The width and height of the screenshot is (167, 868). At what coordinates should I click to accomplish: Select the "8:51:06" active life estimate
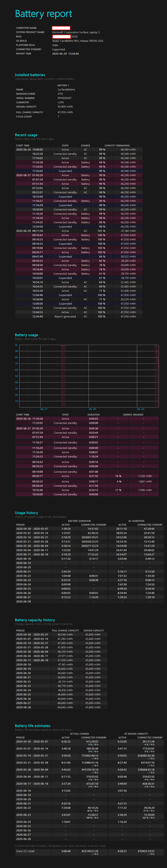coord(66,763)
